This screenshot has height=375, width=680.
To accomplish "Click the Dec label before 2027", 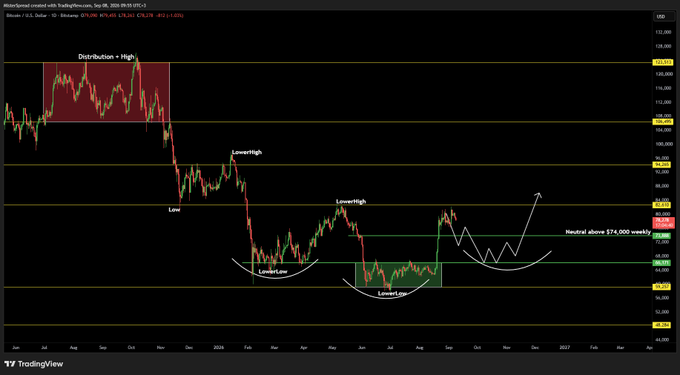I will pos(535,348).
